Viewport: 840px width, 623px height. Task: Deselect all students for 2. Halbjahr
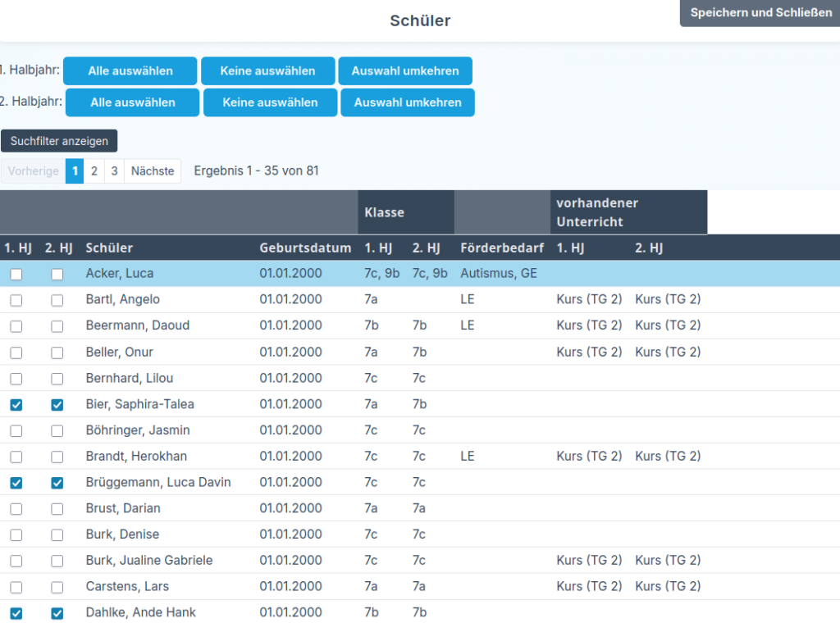[270, 102]
